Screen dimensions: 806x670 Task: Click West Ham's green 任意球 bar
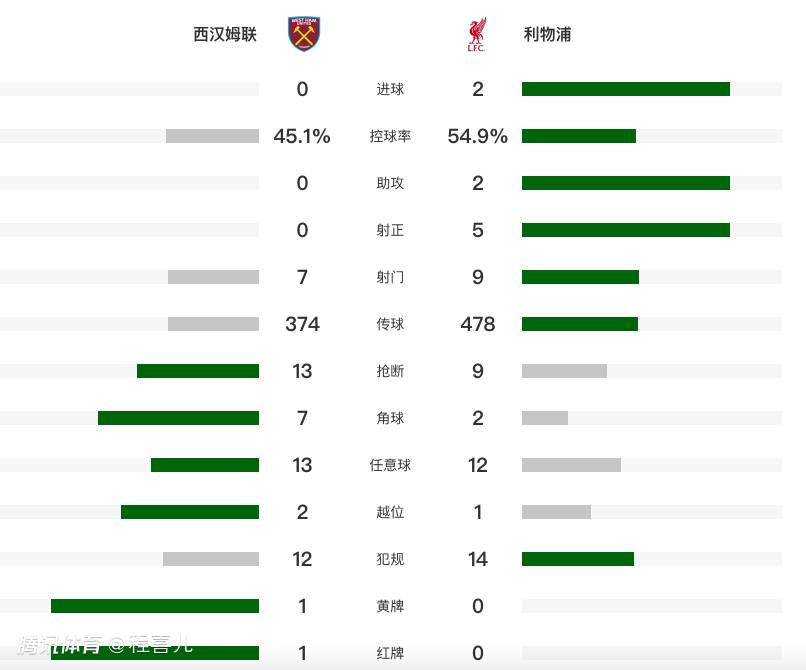tap(205, 465)
